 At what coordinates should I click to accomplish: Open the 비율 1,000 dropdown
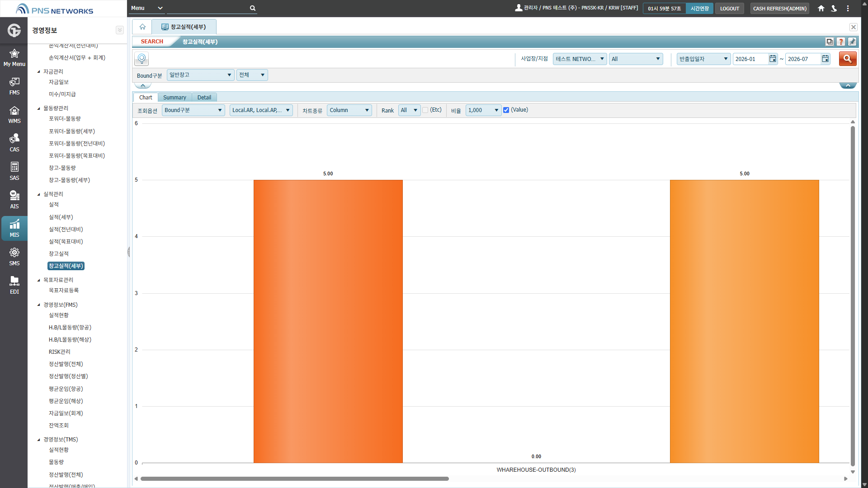(x=483, y=110)
